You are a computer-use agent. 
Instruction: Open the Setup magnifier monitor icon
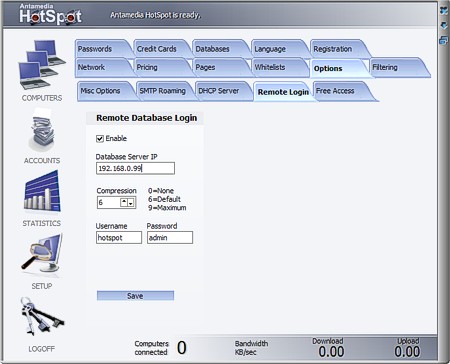pyautogui.click(x=42, y=254)
